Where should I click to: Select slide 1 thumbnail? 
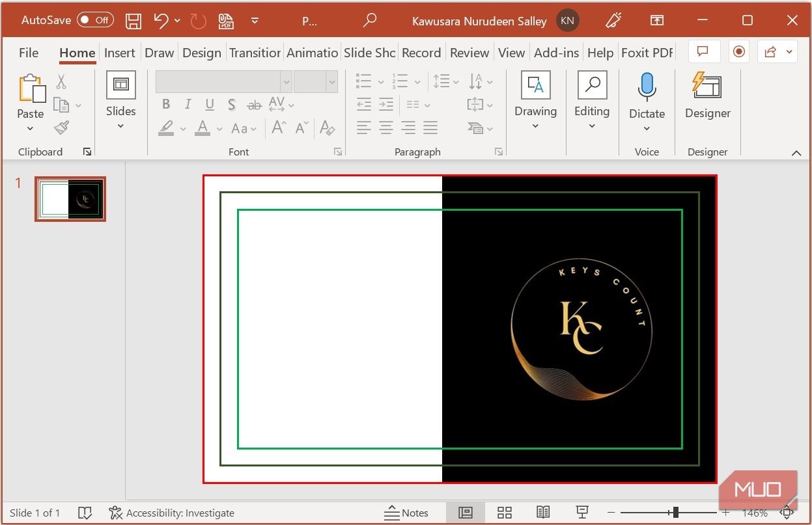pyautogui.click(x=70, y=198)
